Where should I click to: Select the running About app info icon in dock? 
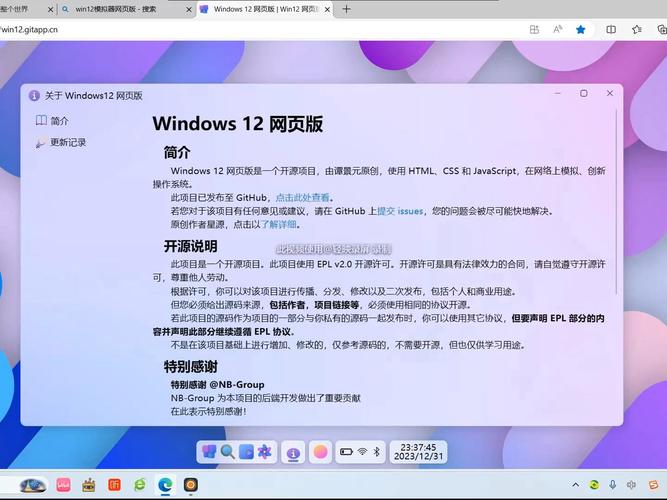[293, 453]
